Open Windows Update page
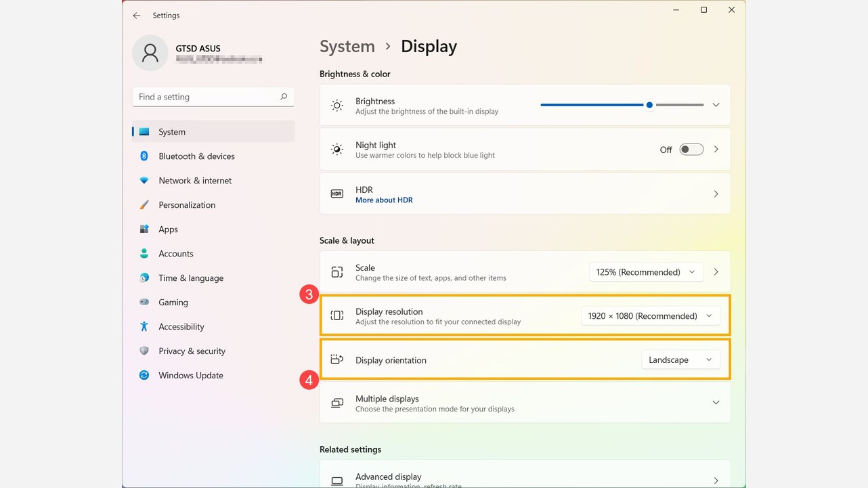 [x=213, y=376]
